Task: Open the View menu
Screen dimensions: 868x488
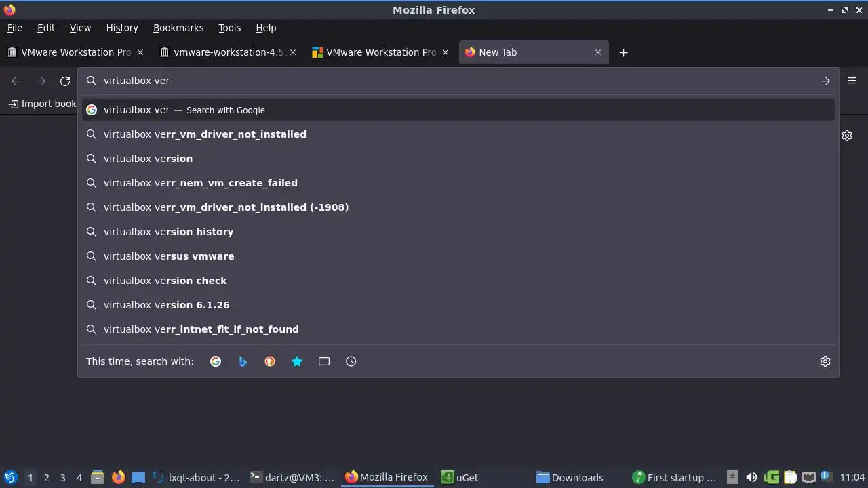Action: point(80,28)
